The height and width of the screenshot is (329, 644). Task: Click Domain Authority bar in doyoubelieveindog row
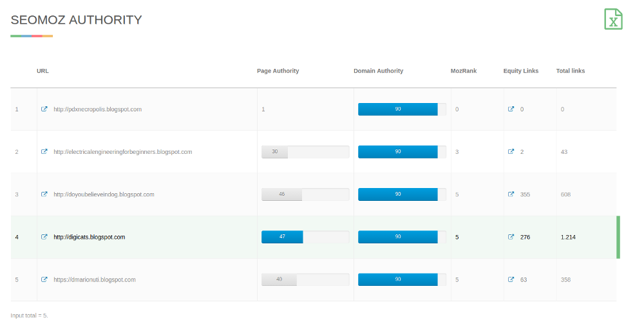click(402, 194)
